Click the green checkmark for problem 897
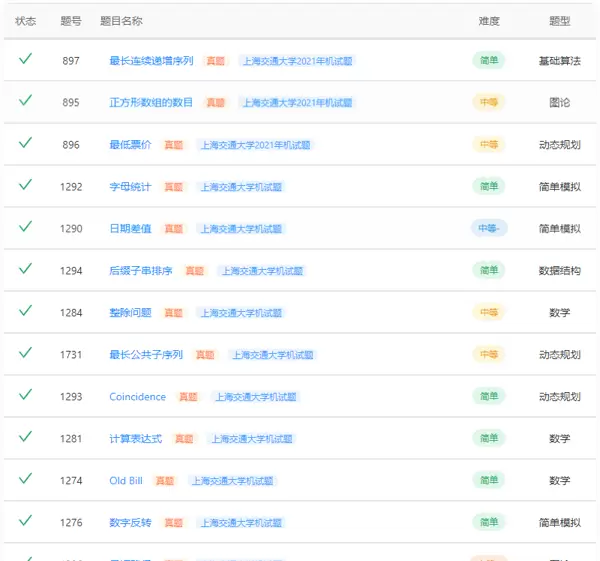600x561 pixels. tap(26, 60)
